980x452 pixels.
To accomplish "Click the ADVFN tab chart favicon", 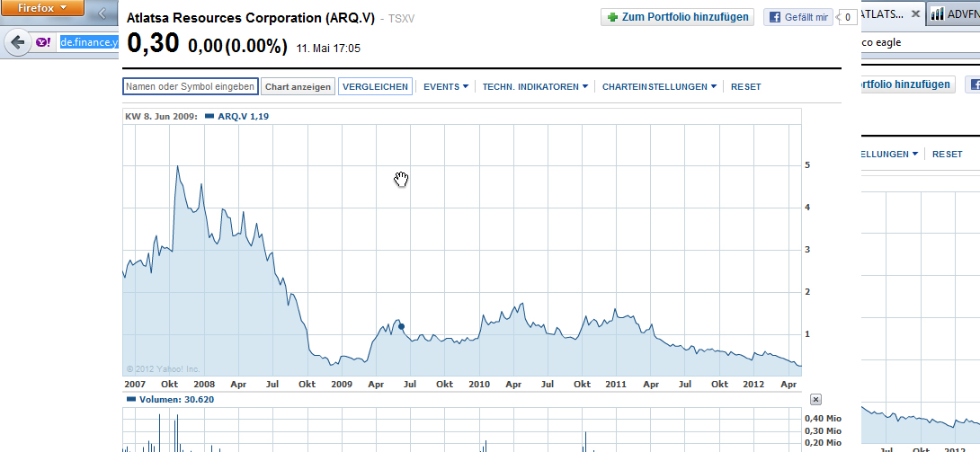I will click(937, 13).
